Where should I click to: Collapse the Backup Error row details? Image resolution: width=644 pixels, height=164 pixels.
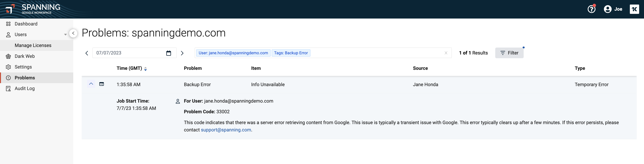91,84
